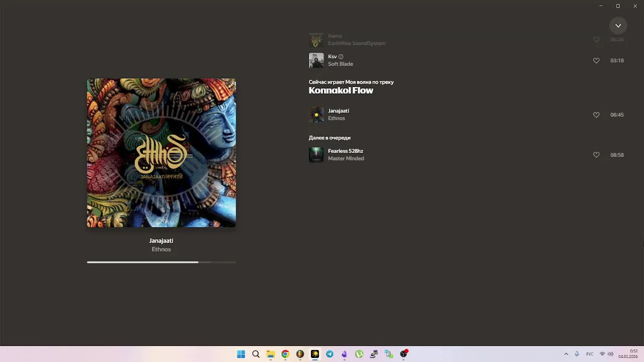Open the Obsidian taskbar icon

tap(344, 354)
